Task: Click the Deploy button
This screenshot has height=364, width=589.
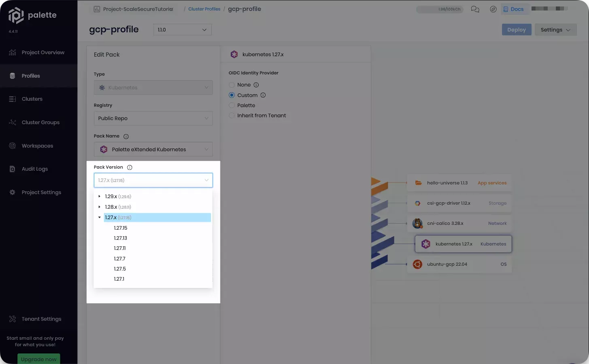Action: (x=517, y=30)
